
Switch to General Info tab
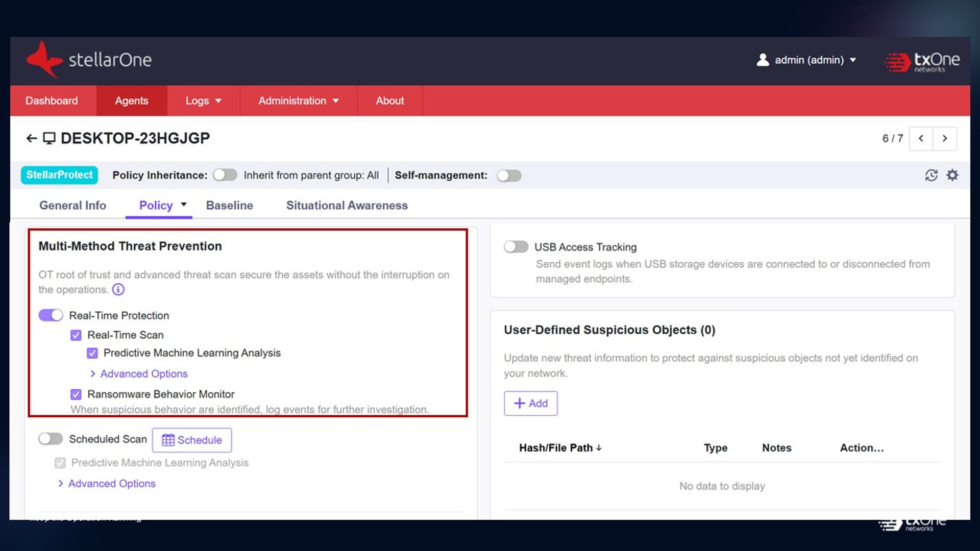tap(72, 205)
